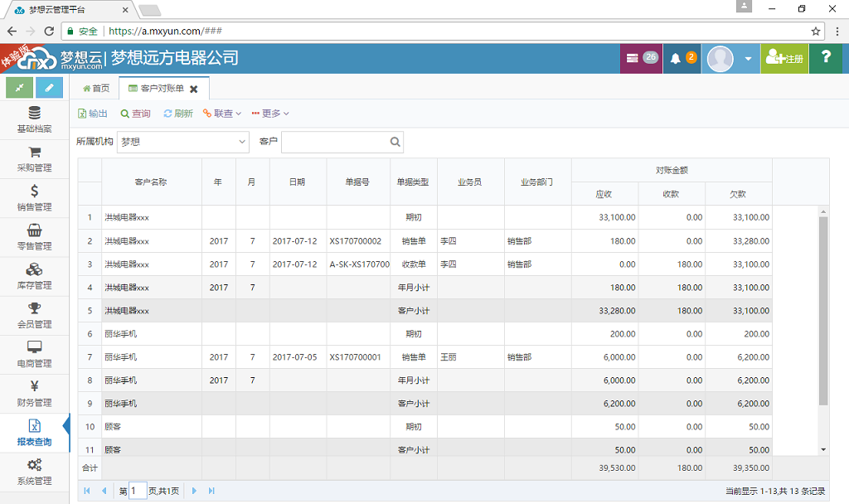
Task: Click the 欠款 column header
Action: (738, 194)
